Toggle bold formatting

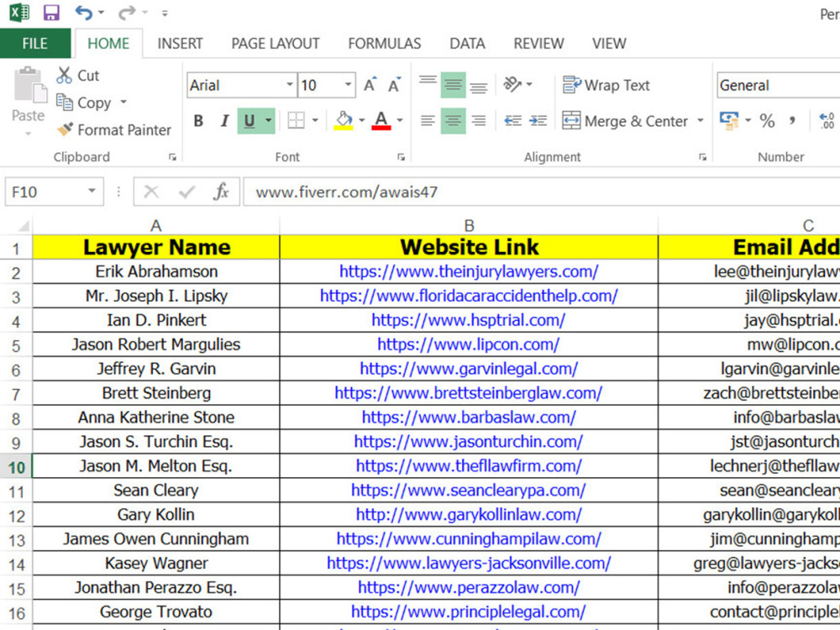[198, 121]
